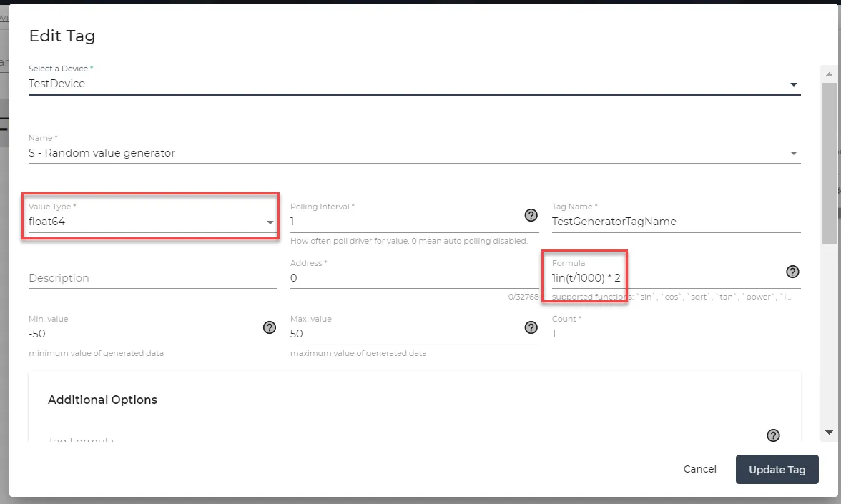
Task: Click help icon beside Formula field
Action: click(792, 272)
